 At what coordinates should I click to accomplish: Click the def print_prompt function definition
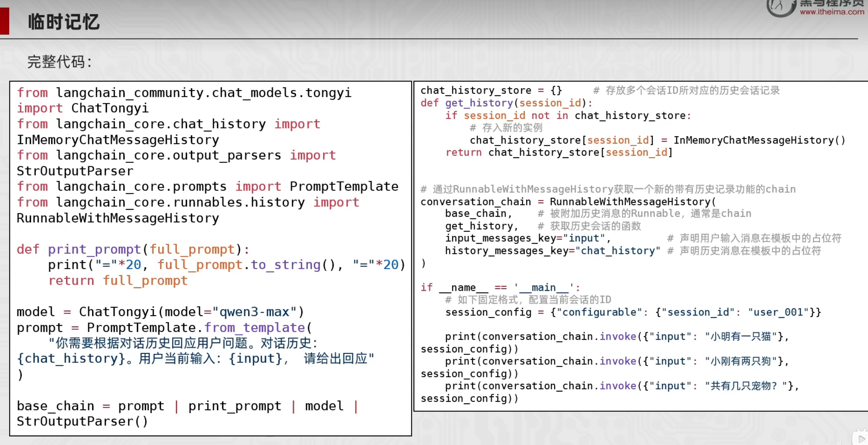click(133, 250)
